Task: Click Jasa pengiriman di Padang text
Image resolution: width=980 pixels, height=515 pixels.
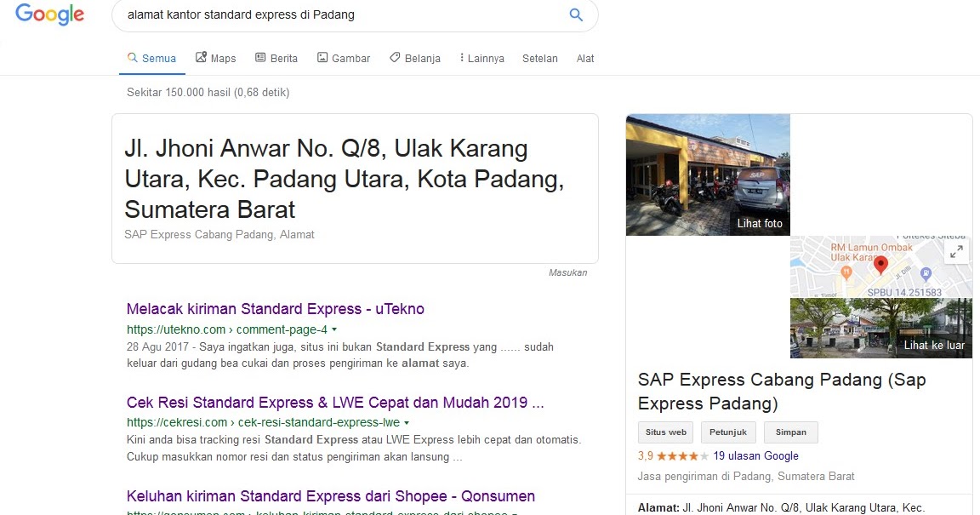Action: pos(745,476)
